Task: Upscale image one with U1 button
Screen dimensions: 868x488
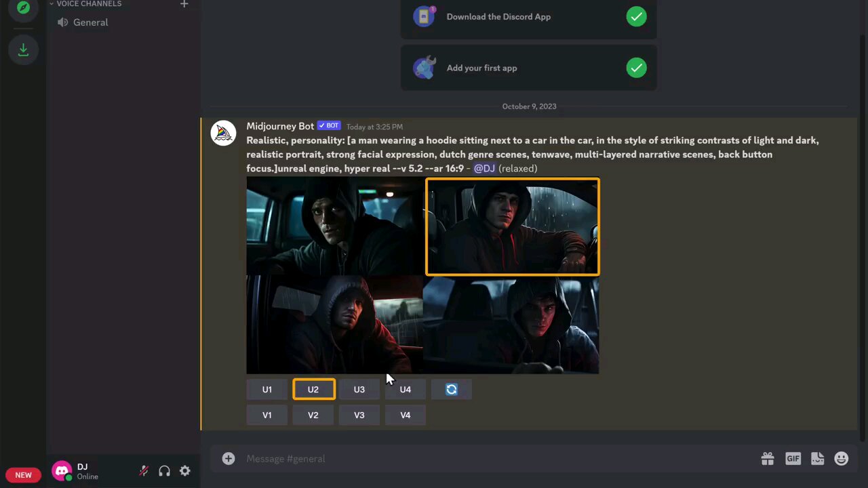Action: 267,390
